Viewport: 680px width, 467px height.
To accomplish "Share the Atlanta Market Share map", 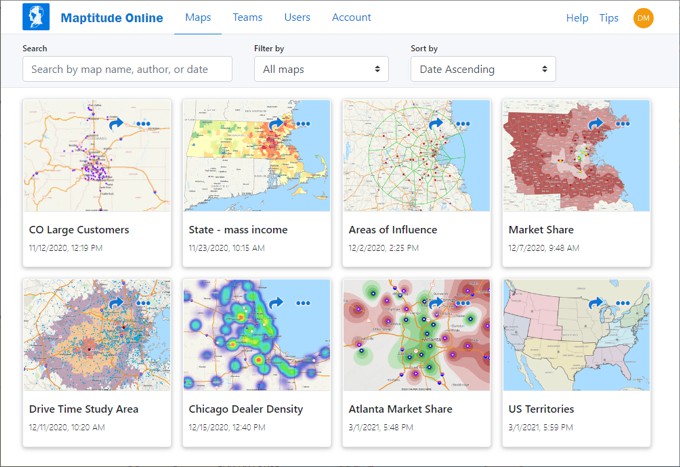I will (436, 303).
